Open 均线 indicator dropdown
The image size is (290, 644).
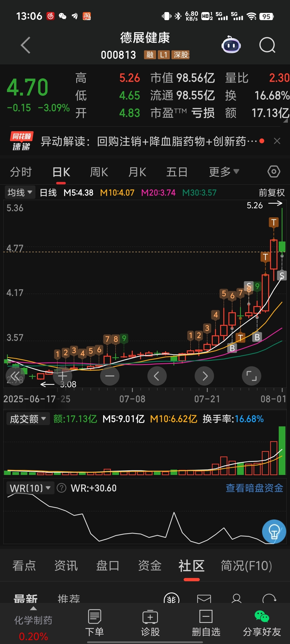20,192
